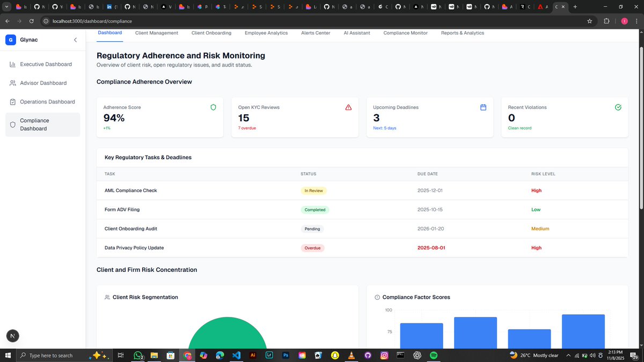644x362 pixels.
Task: Click the AML Compliance Check task row
Action: point(362,190)
